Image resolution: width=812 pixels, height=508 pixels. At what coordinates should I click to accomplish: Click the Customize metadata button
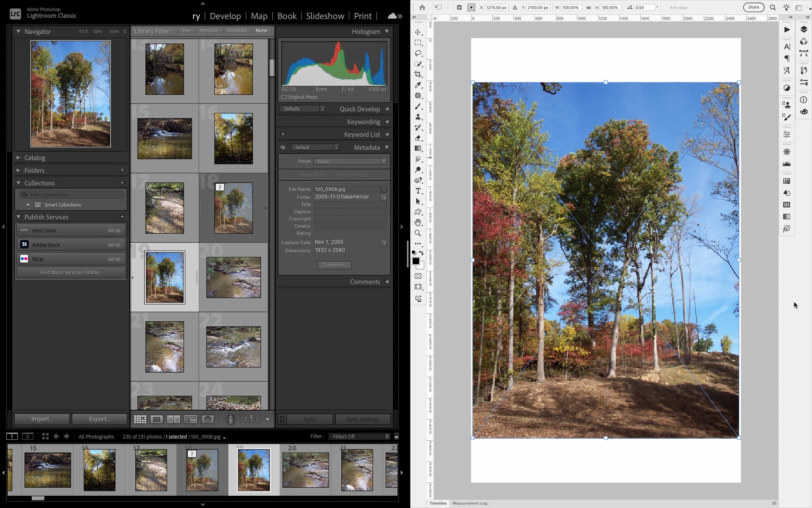coord(334,265)
